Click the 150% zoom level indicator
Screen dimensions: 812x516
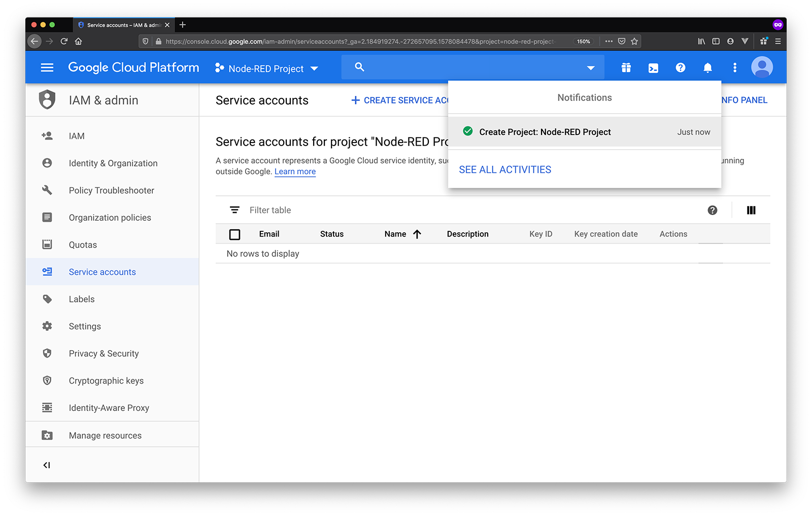584,42
